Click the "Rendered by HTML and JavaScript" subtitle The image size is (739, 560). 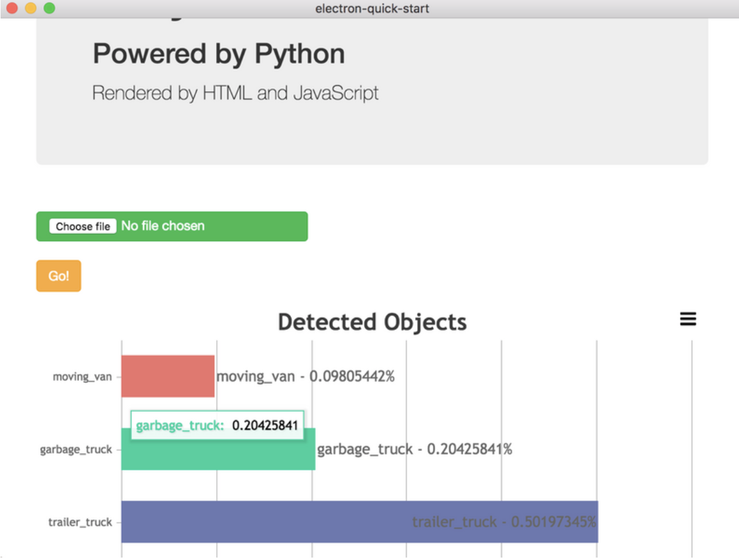(235, 93)
